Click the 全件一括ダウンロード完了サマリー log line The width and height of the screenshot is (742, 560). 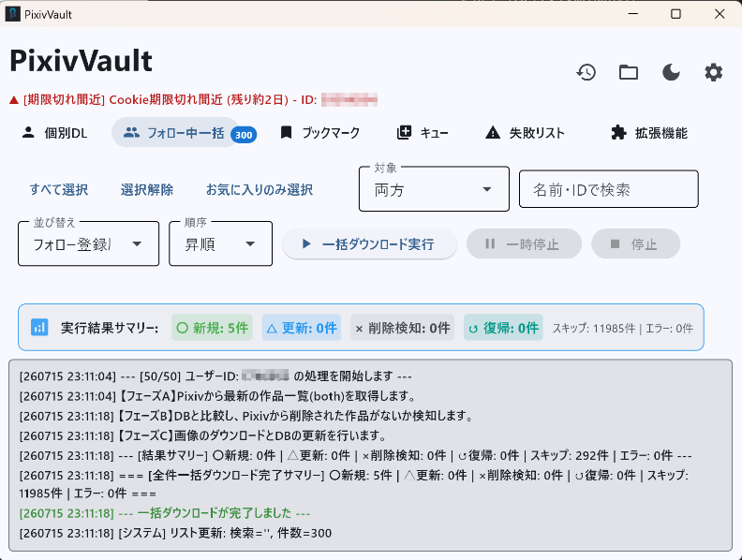click(x=354, y=484)
